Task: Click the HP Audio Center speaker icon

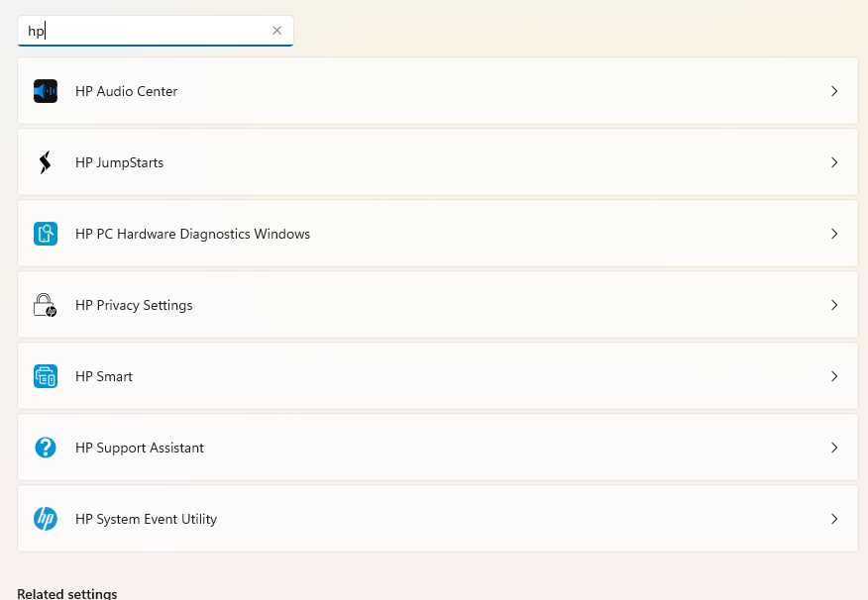Action: pyautogui.click(x=46, y=91)
